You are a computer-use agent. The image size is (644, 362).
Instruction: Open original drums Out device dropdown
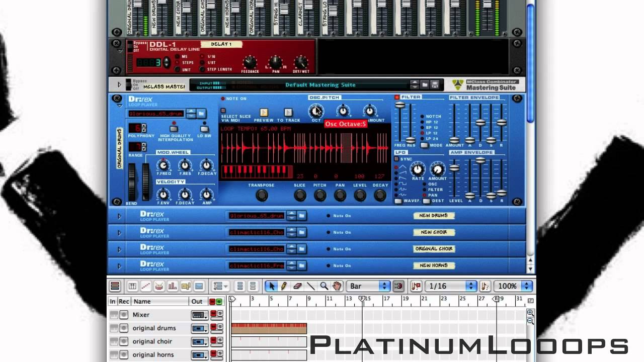pyautogui.click(x=199, y=328)
